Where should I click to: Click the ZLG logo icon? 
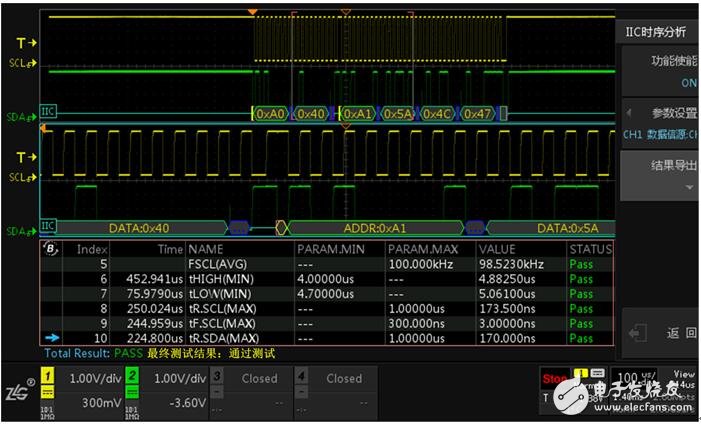click(20, 387)
